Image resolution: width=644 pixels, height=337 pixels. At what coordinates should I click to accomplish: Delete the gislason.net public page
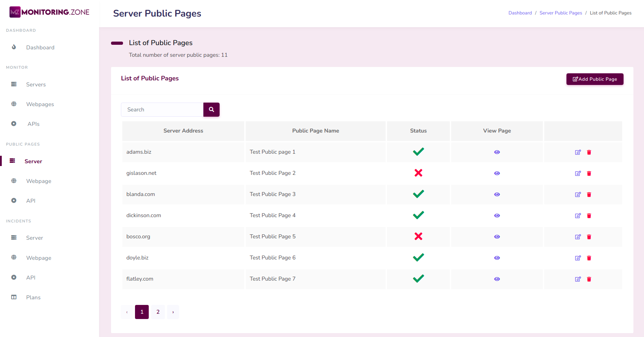[589, 173]
